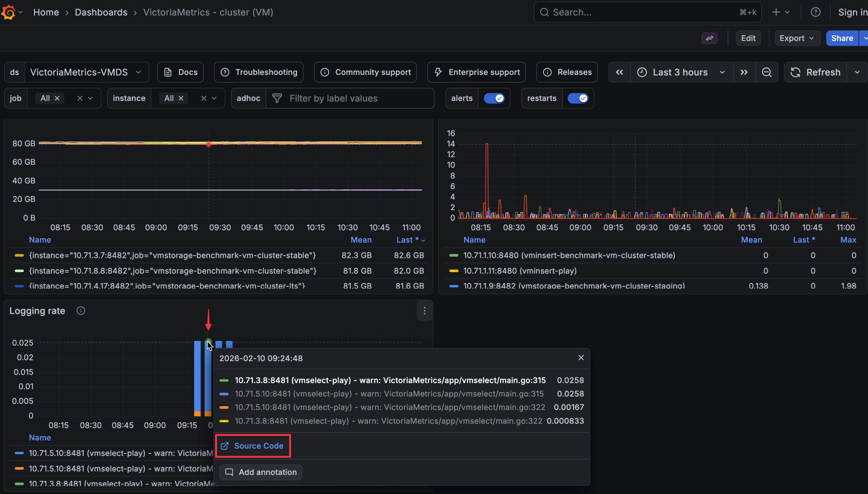Click the panel swap icon near Edit button
The width and height of the screenshot is (868, 494).
pyautogui.click(x=709, y=38)
